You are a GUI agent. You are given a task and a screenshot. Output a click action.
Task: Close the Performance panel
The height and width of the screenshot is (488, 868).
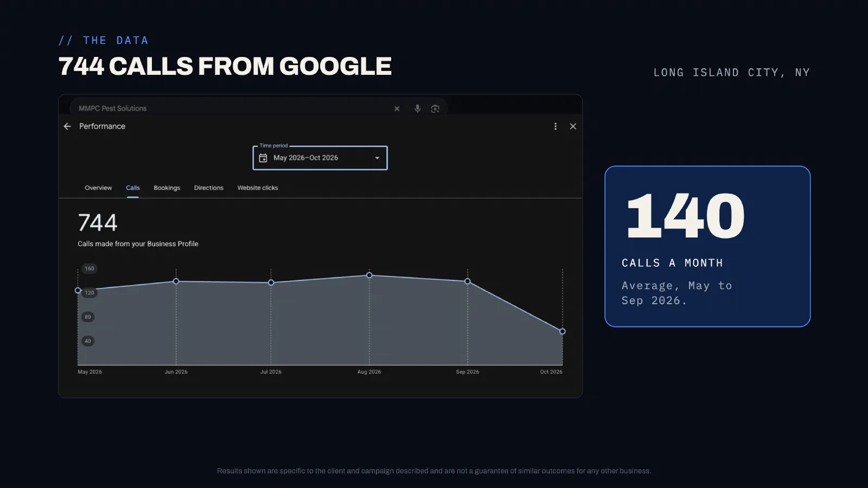(573, 126)
